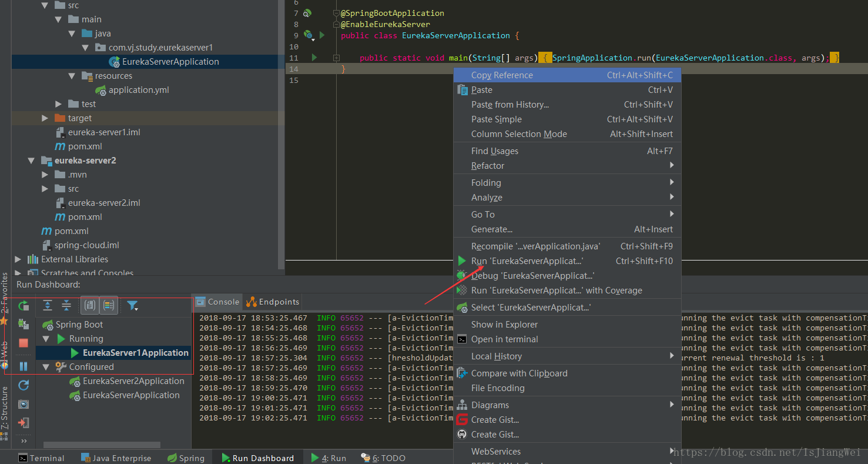Open the Analyze submenu
The image size is (868, 464).
pyautogui.click(x=568, y=198)
